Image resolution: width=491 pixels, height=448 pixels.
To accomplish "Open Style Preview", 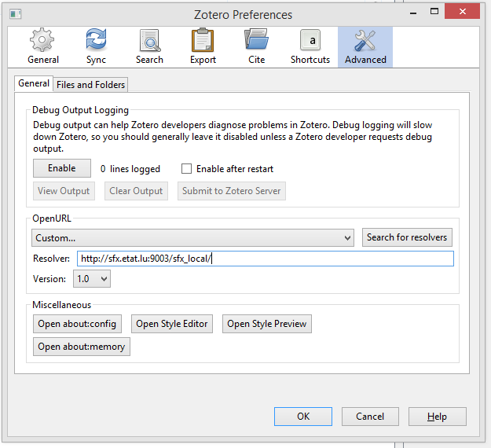I will (267, 324).
